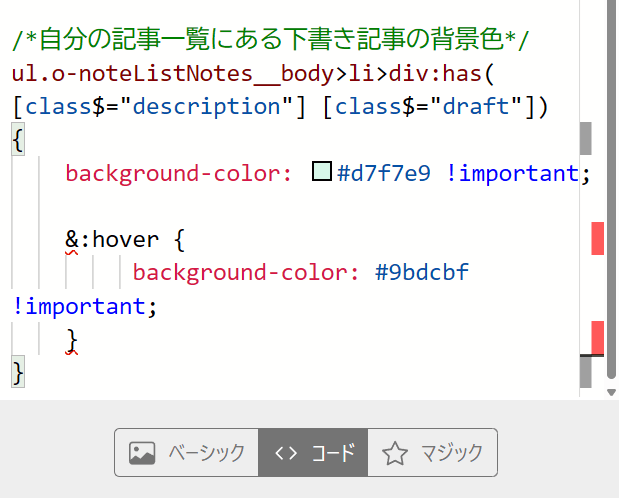Switch to the ベーシック tab label
Image resolution: width=619 pixels, height=498 pixels.
[206, 453]
